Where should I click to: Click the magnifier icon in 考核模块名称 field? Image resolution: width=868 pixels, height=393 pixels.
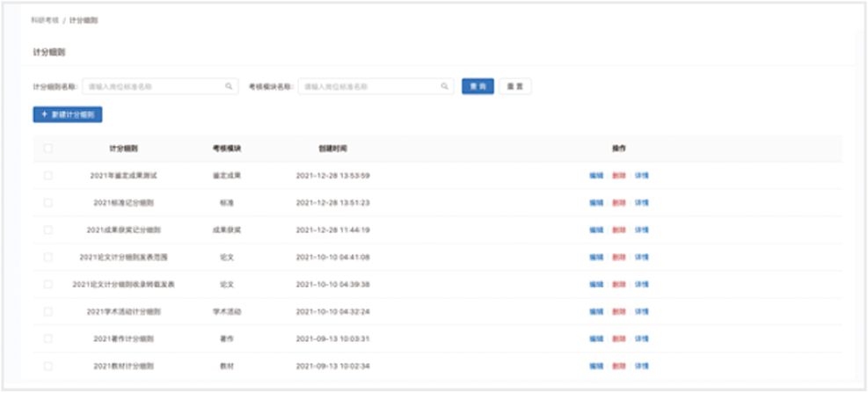click(446, 87)
